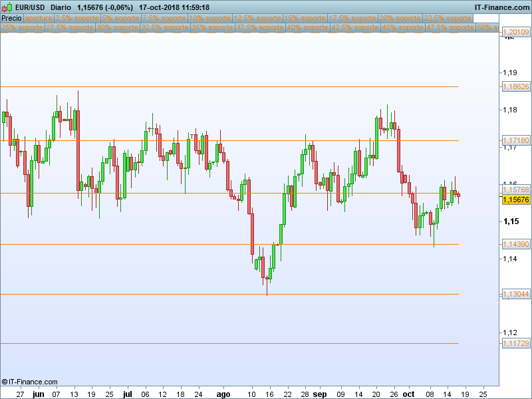Click the 27.5% soporte label

[70, 27]
